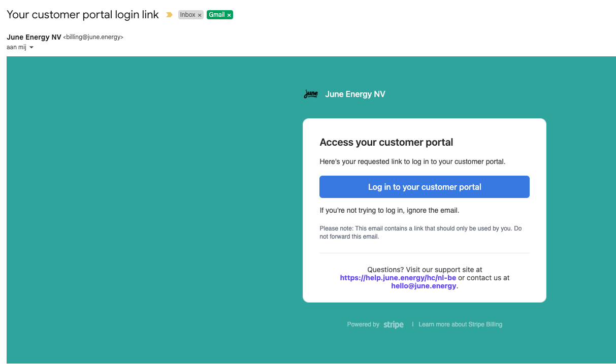Open Learn more about Stripe Billing link
This screenshot has height=364, width=616.
click(x=460, y=324)
